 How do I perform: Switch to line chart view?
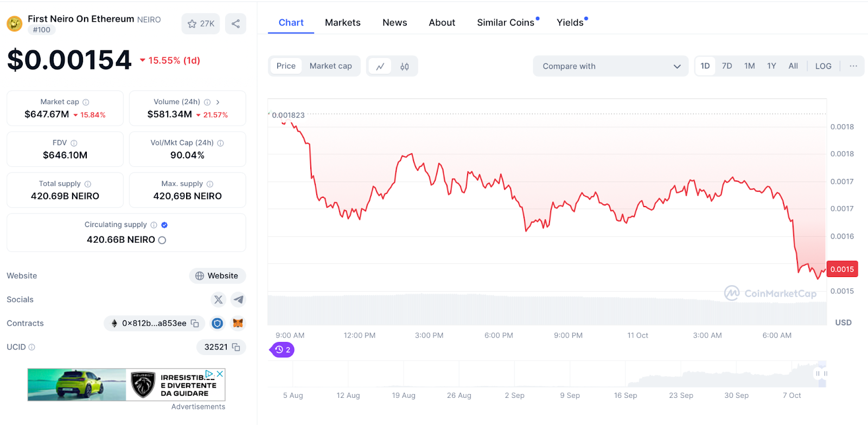(380, 66)
